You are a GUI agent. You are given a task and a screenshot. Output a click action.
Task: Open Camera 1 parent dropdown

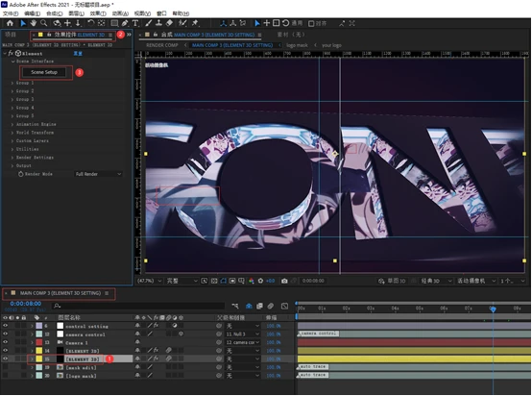click(x=243, y=342)
